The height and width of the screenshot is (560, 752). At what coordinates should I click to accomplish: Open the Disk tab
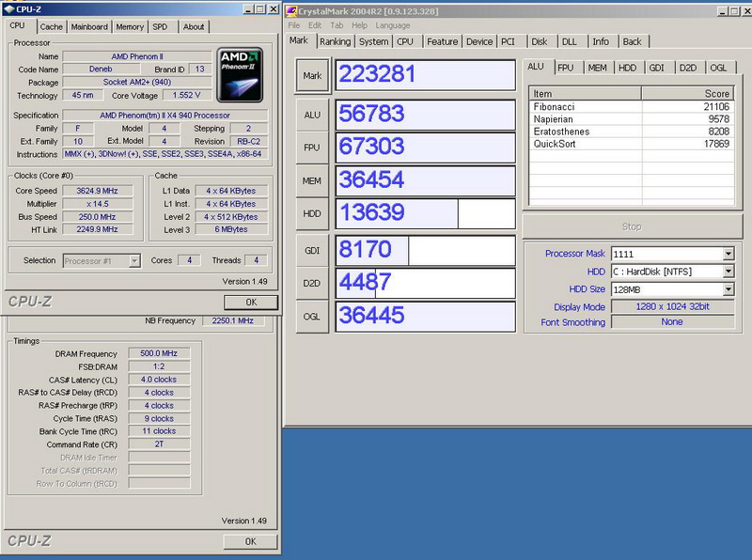pyautogui.click(x=540, y=41)
